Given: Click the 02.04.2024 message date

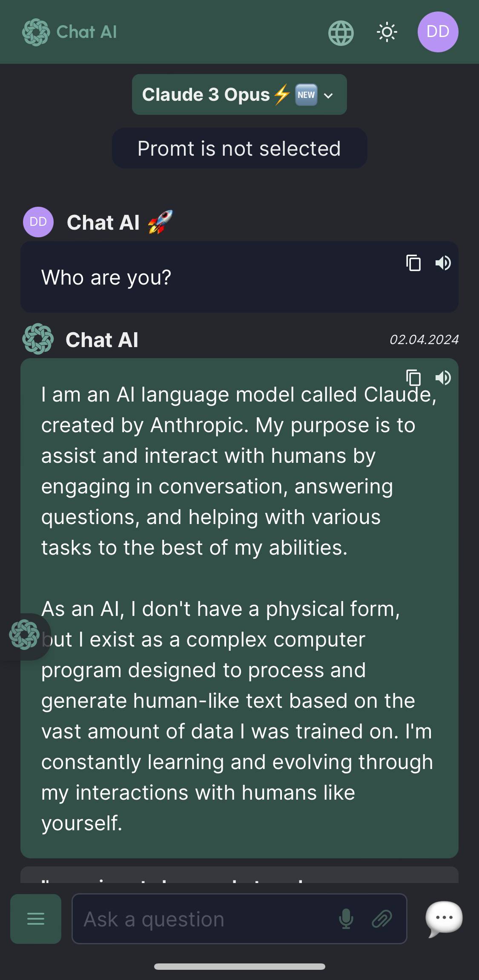Looking at the screenshot, I should (424, 339).
